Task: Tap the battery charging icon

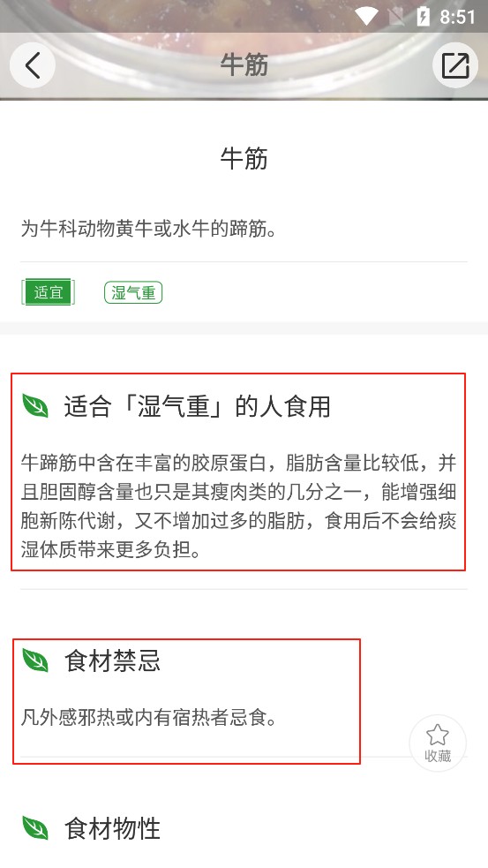Action: point(423,17)
